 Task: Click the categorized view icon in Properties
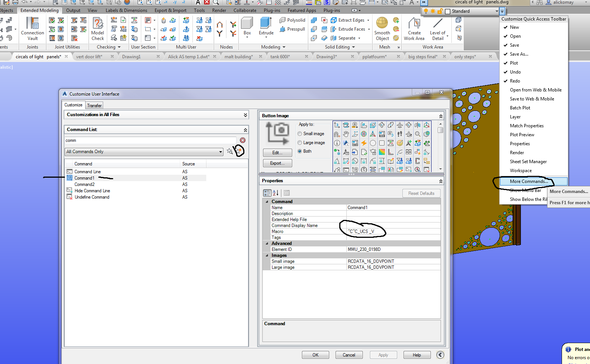point(267,193)
